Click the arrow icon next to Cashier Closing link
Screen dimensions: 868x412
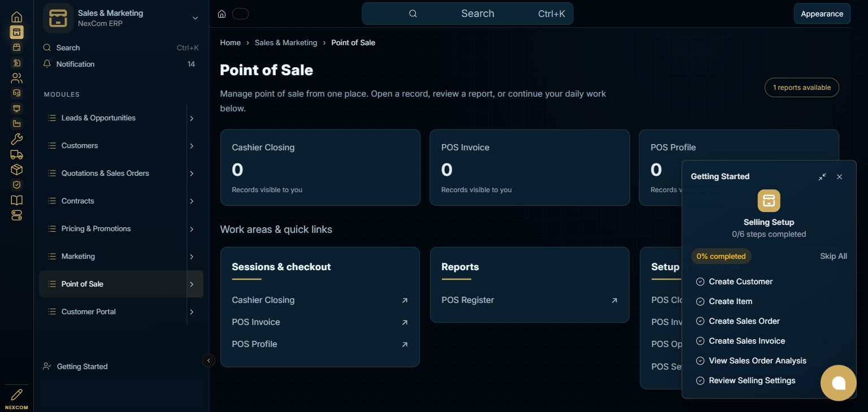(x=405, y=301)
